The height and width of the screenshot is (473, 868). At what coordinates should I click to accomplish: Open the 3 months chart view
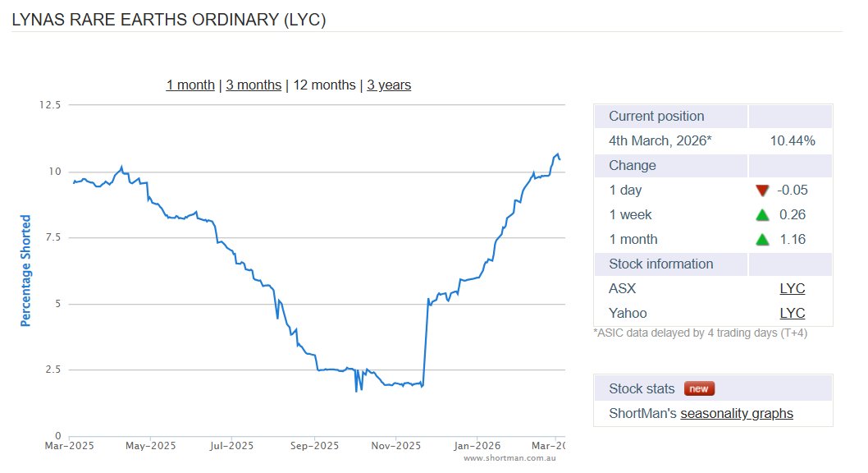pos(254,85)
